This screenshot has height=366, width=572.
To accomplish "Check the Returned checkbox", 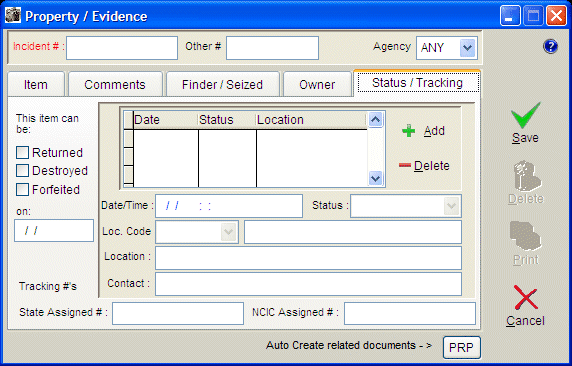I will click(22, 153).
